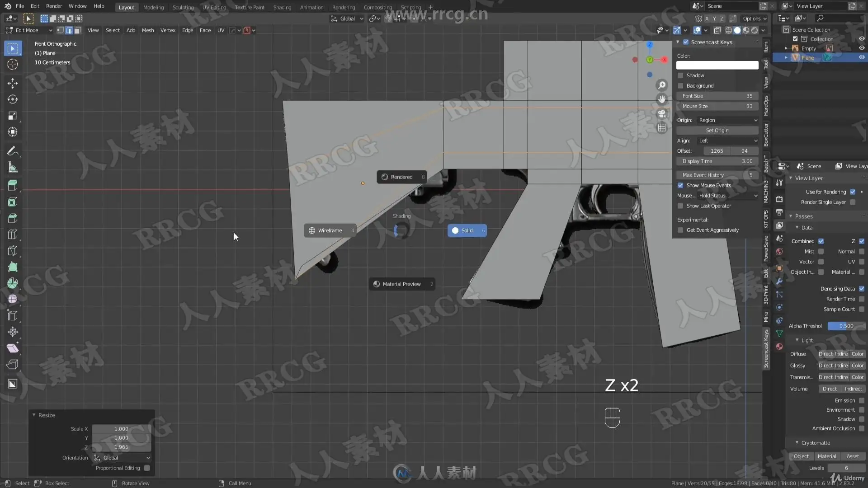
Task: Select the Move tool in toolbar
Action: coord(13,83)
